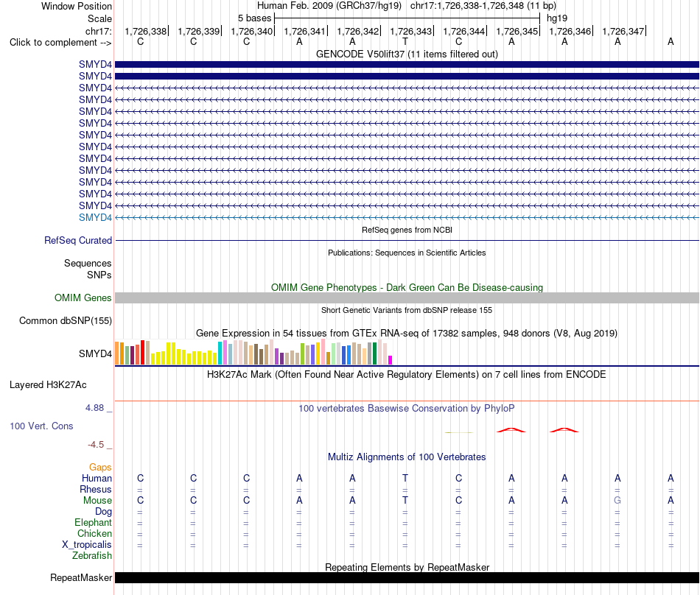The width and height of the screenshot is (700, 595).
Task: Open the GTEx Gene Expression track title
Action: [407, 333]
